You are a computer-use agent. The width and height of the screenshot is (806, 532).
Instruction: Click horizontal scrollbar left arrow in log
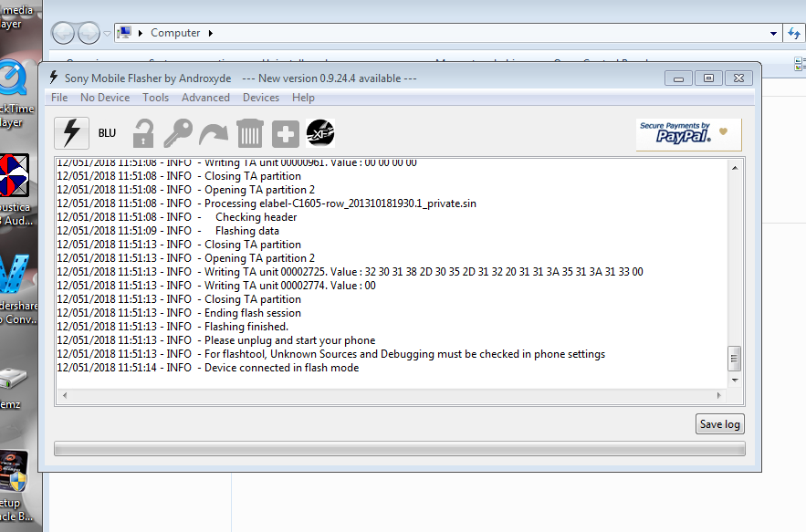click(65, 395)
